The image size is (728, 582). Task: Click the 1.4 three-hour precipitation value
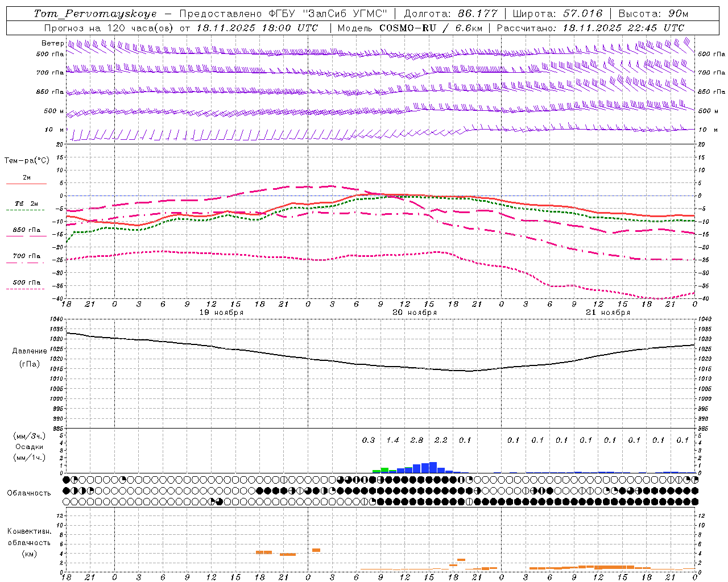tap(393, 440)
